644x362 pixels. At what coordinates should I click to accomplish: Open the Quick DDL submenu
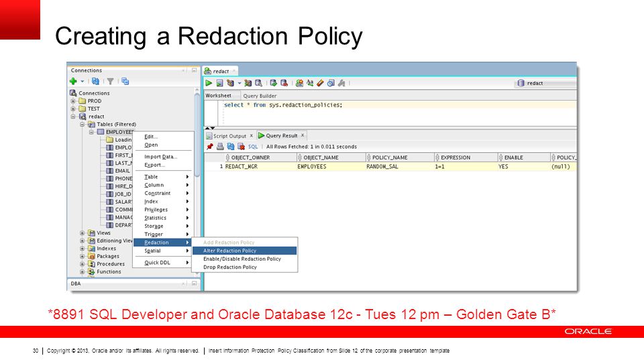point(163,263)
